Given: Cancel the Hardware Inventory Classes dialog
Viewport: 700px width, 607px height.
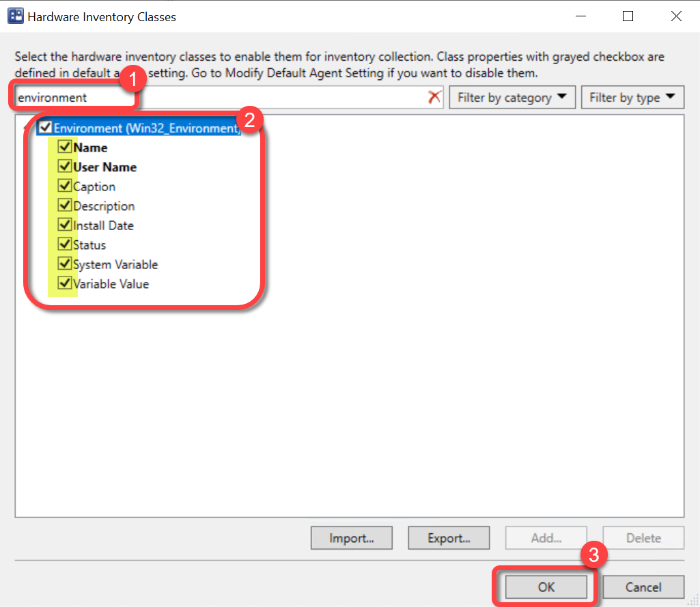Looking at the screenshot, I should point(643,587).
